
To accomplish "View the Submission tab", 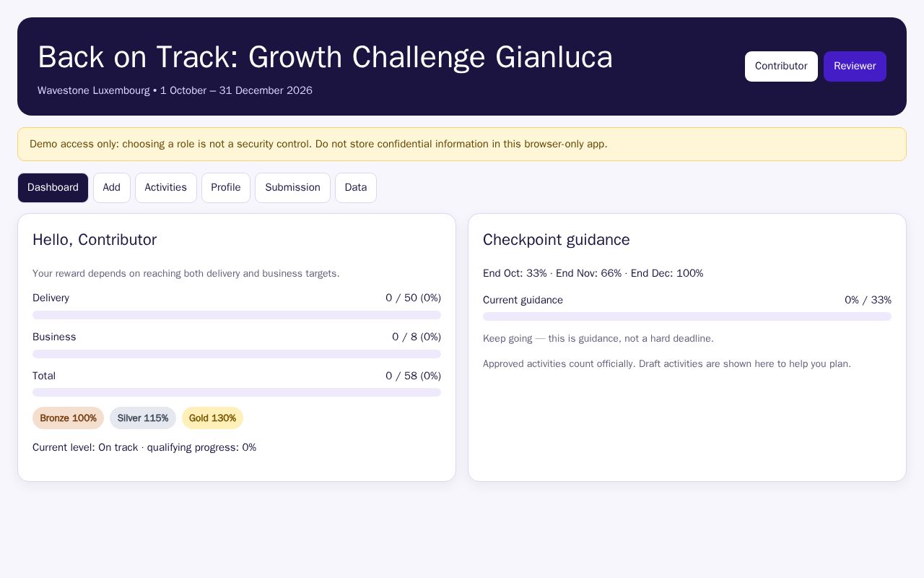I will [x=292, y=188].
